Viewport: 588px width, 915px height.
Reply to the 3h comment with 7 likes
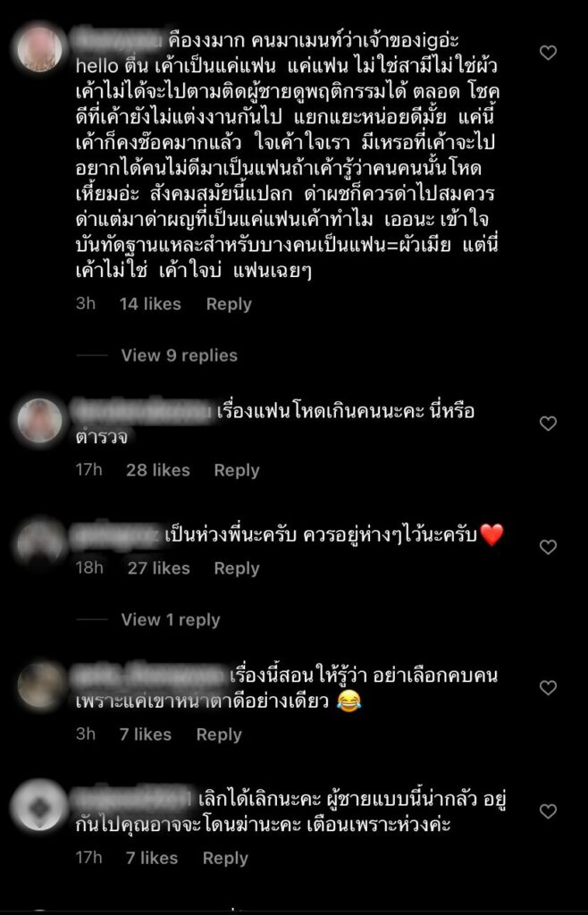tap(219, 735)
